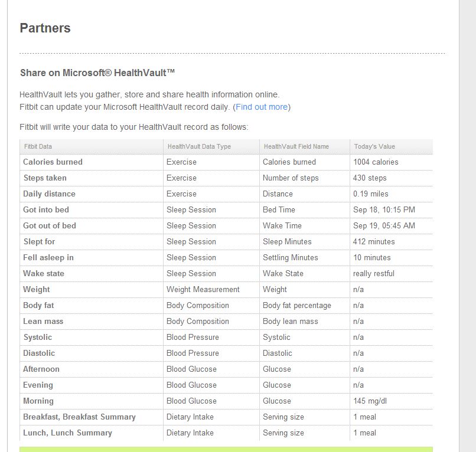Screen dimensions: 476x452
Task: Open the 'Find out more' link
Action: tap(262, 107)
